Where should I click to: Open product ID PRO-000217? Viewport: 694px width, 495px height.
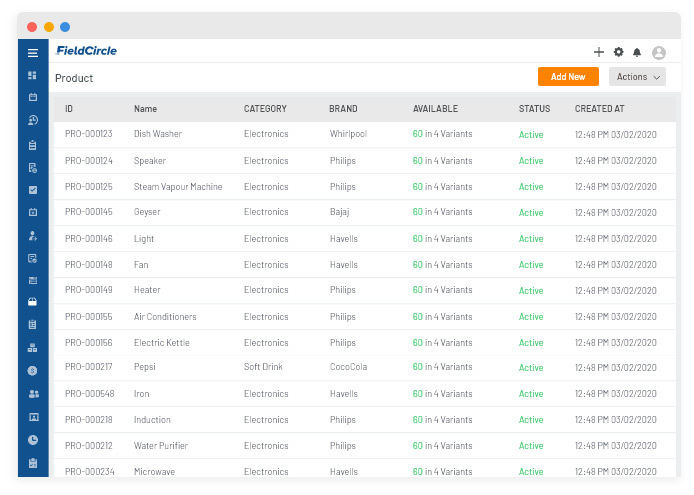pyautogui.click(x=89, y=367)
